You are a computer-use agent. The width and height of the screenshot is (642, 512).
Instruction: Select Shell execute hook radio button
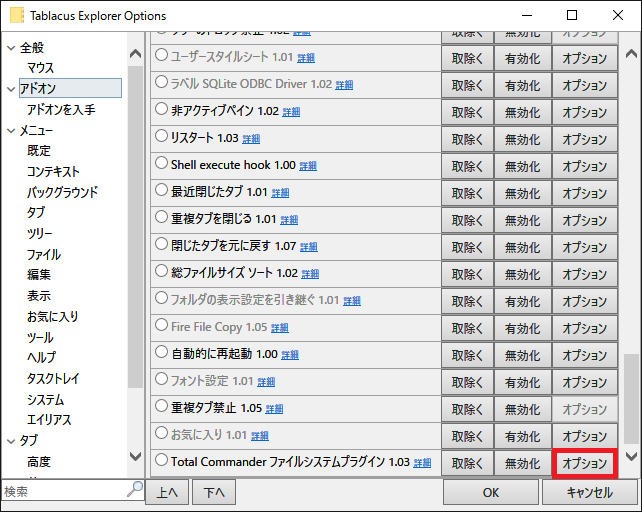[x=161, y=163]
